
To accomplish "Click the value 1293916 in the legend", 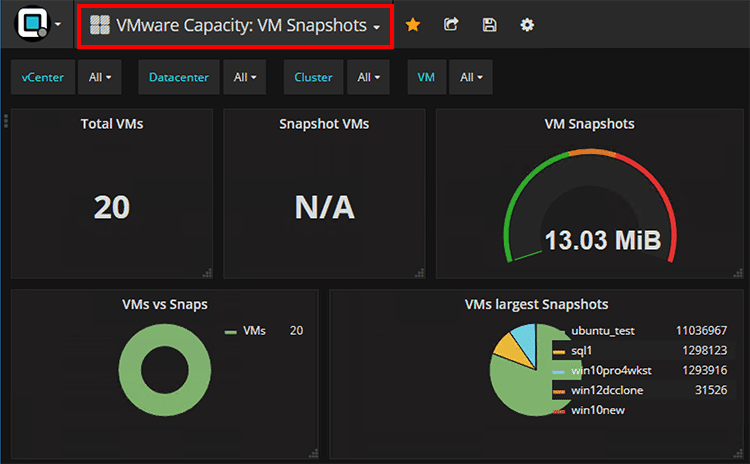I will click(x=705, y=370).
